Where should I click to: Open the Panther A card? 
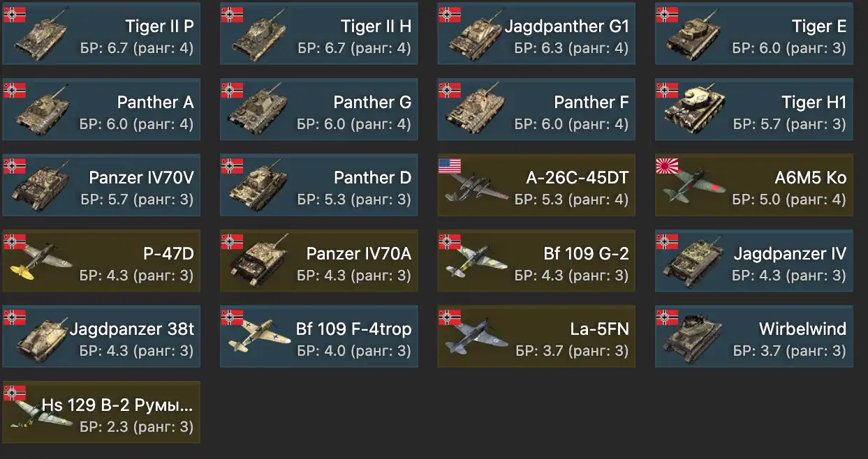coord(101,109)
